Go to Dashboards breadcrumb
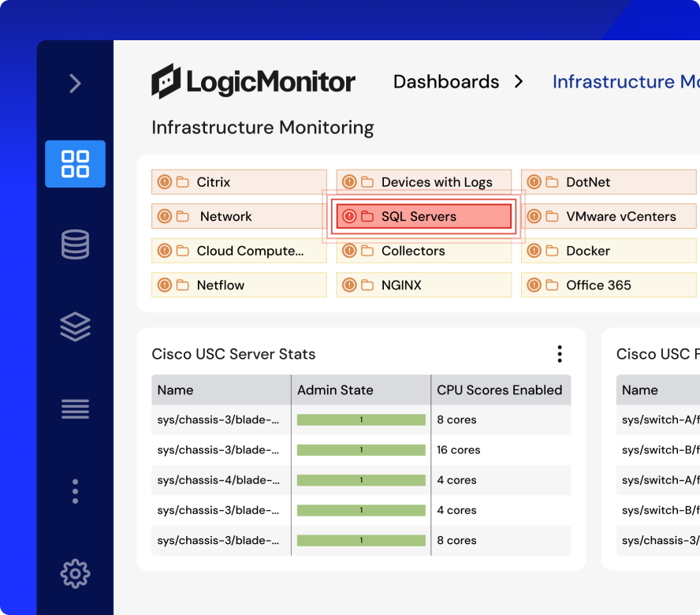 click(446, 82)
